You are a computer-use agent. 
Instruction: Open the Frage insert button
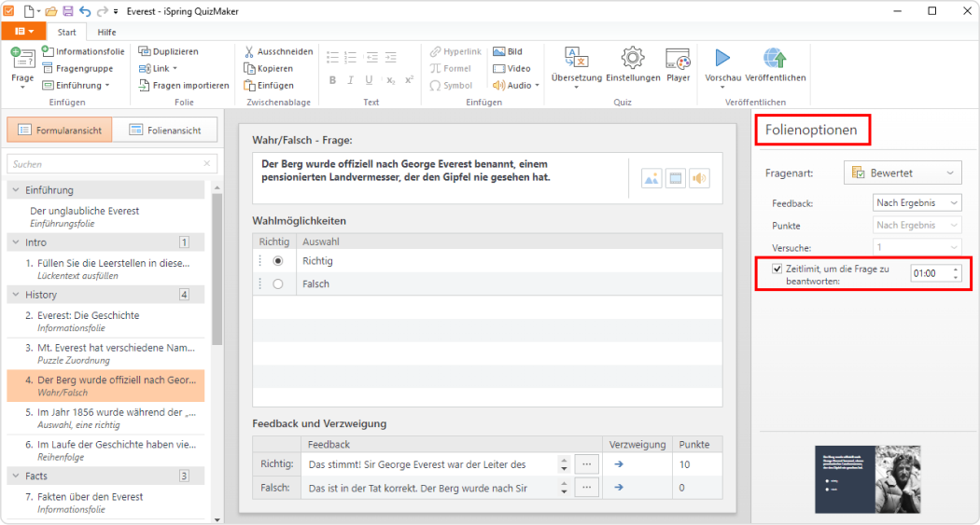point(22,67)
